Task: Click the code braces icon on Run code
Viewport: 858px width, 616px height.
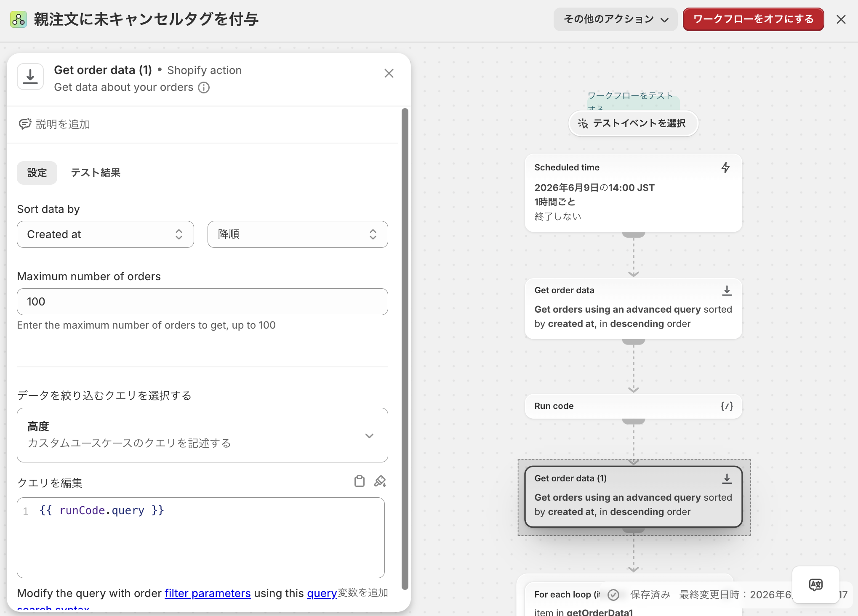Action: tap(727, 406)
